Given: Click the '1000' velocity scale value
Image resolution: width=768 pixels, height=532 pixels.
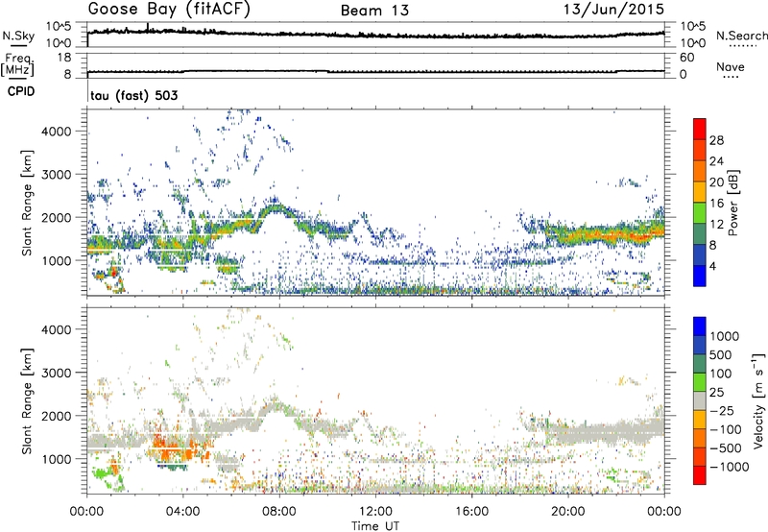Looking at the screenshot, I should click(724, 336).
